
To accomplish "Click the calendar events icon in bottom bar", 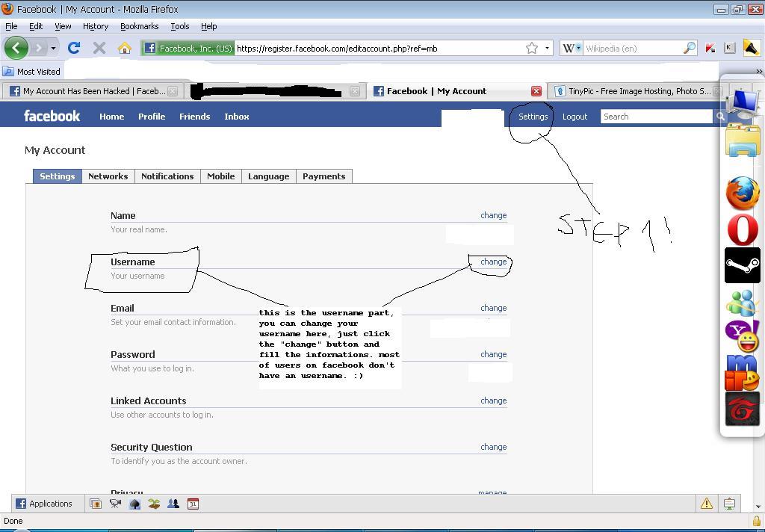I will (193, 504).
